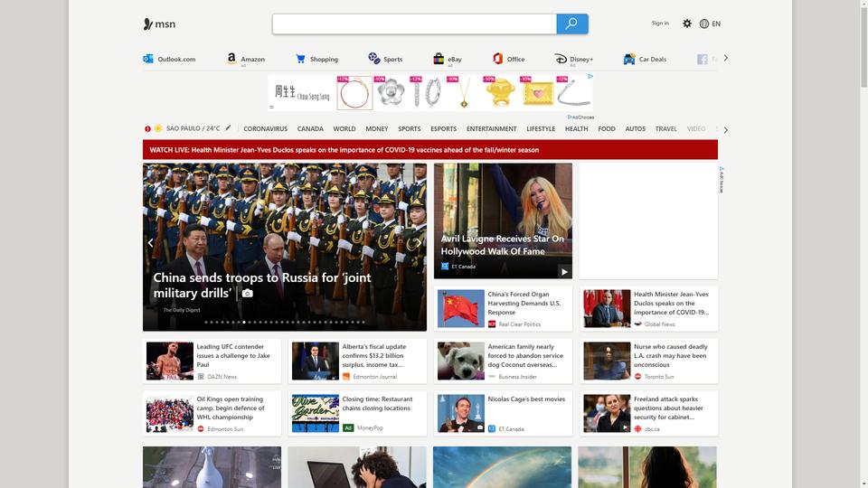Viewport: 868px width, 488px height.
Task: Click the sunny weather icon
Action: [x=157, y=128]
